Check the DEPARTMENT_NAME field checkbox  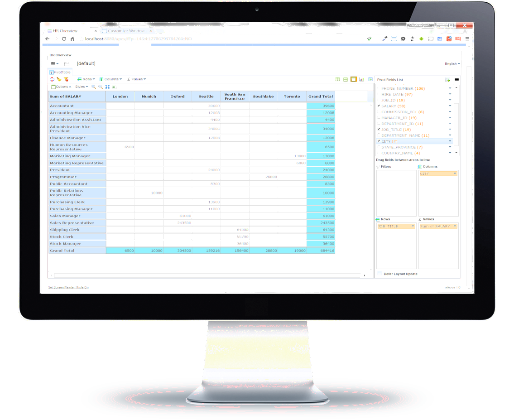pos(379,135)
